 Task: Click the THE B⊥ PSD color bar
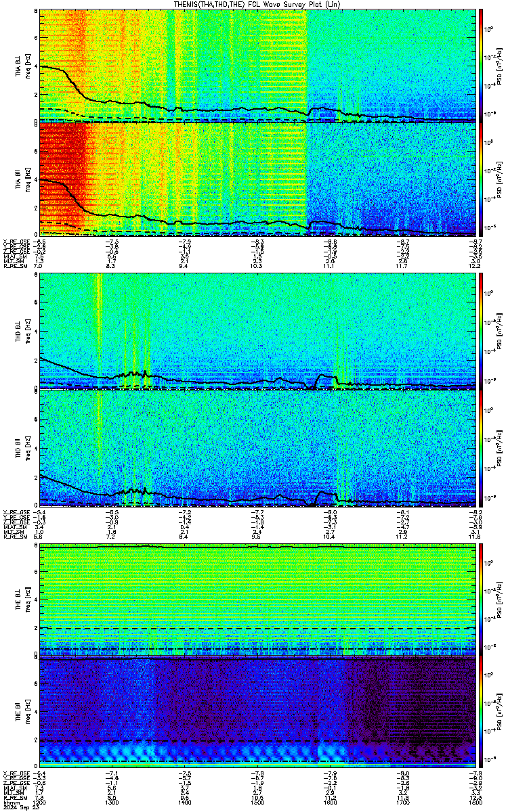click(481, 600)
